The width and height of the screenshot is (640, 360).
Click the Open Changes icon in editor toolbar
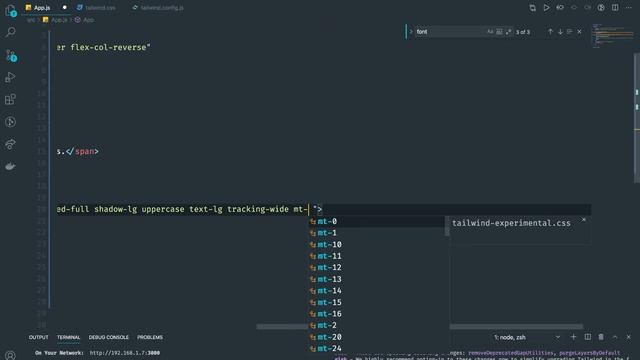click(x=533, y=8)
